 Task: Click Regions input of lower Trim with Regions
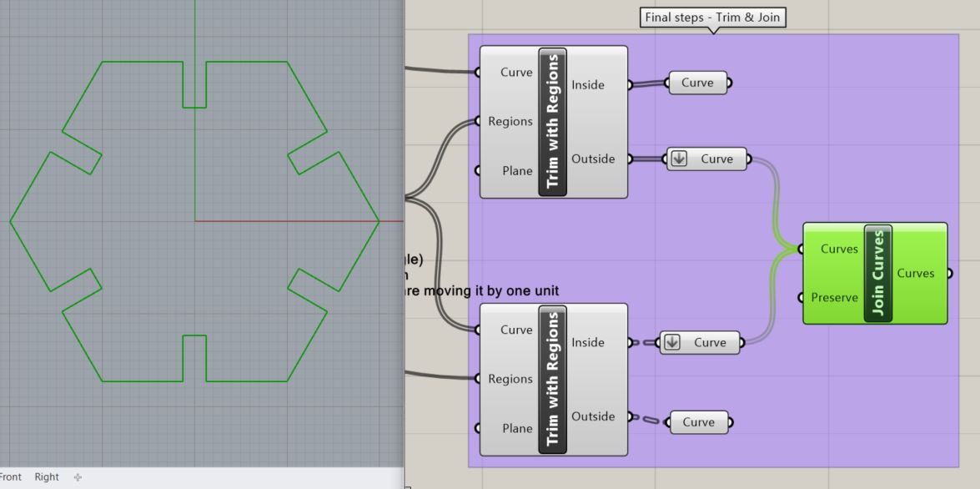[x=510, y=379]
